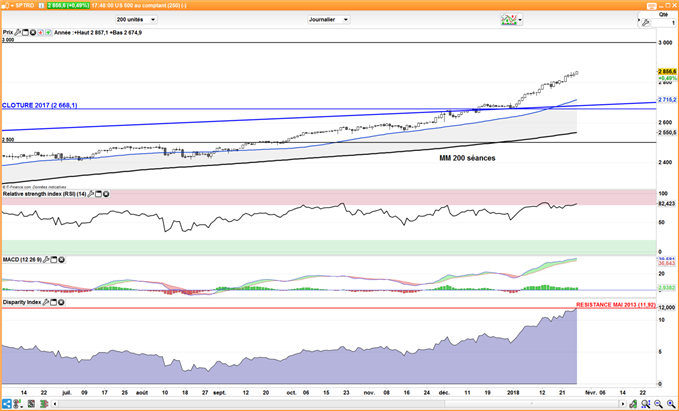This screenshot has width=679, height=411.
Task: Click the 2,9382 MACD histogram value
Action: [667, 288]
